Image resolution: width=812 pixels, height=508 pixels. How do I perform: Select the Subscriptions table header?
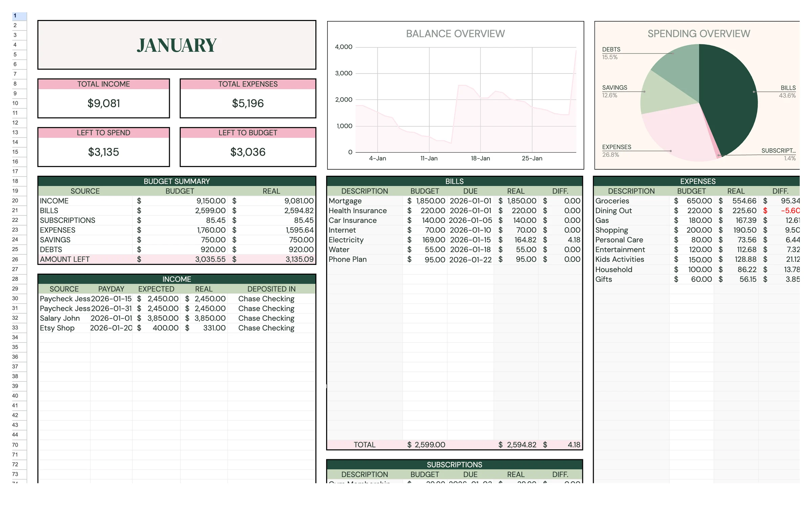tap(454, 465)
